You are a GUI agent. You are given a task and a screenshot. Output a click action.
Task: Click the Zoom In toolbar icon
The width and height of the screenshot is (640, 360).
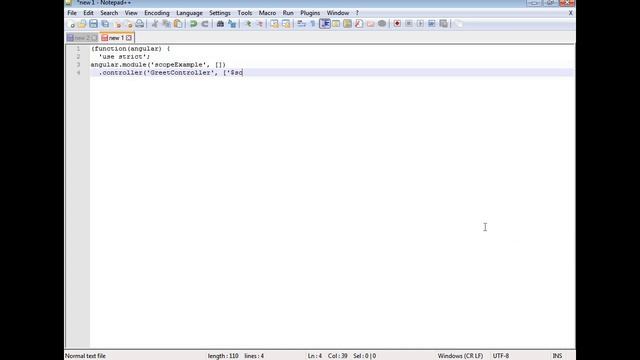point(248,24)
